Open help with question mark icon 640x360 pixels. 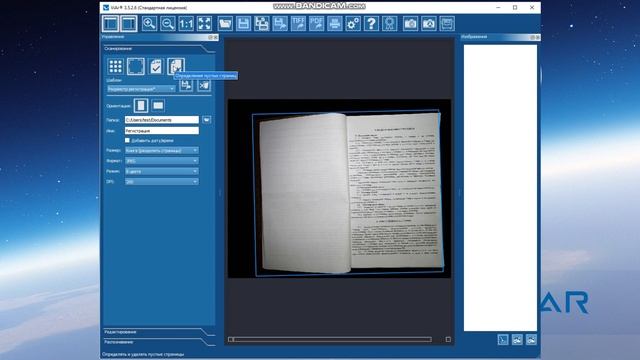tap(371, 24)
